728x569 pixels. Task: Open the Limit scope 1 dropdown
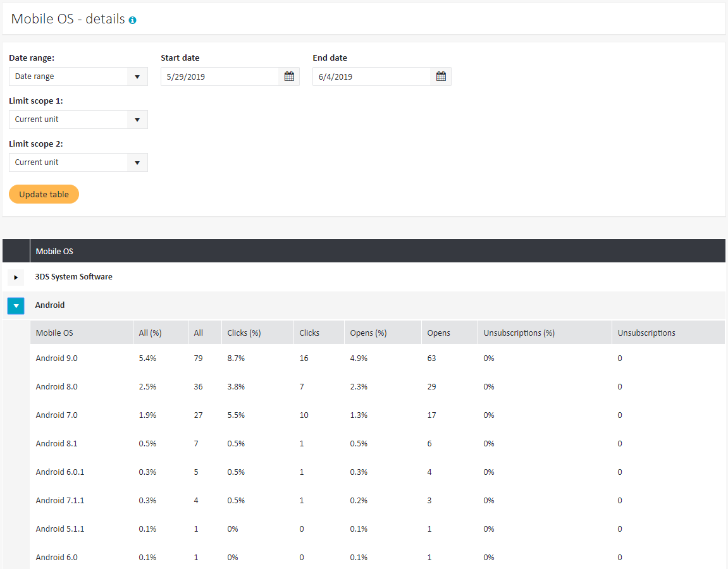pos(78,119)
